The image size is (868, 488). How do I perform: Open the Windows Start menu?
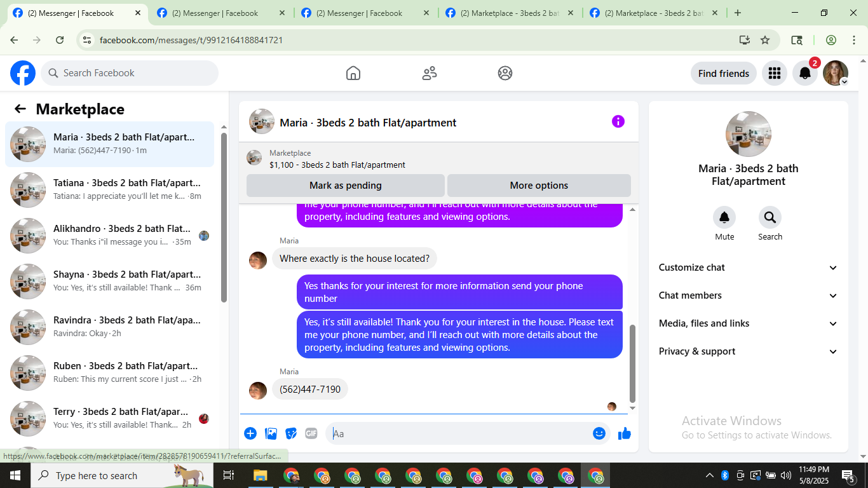click(15, 475)
